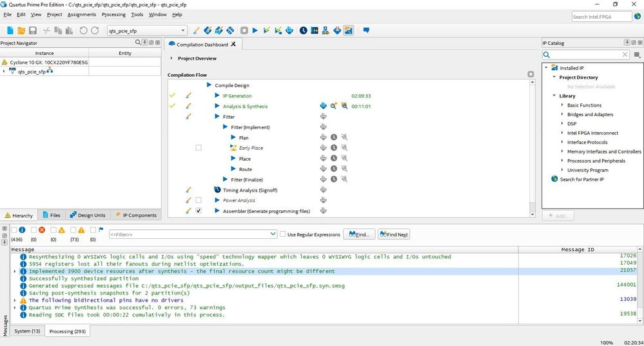Switch to the Design Units tab
Image resolution: width=644 pixels, height=346 pixels.
(87, 215)
